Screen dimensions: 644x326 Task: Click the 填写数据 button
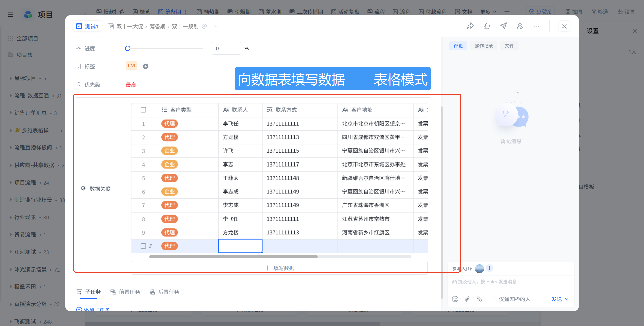(x=279, y=268)
